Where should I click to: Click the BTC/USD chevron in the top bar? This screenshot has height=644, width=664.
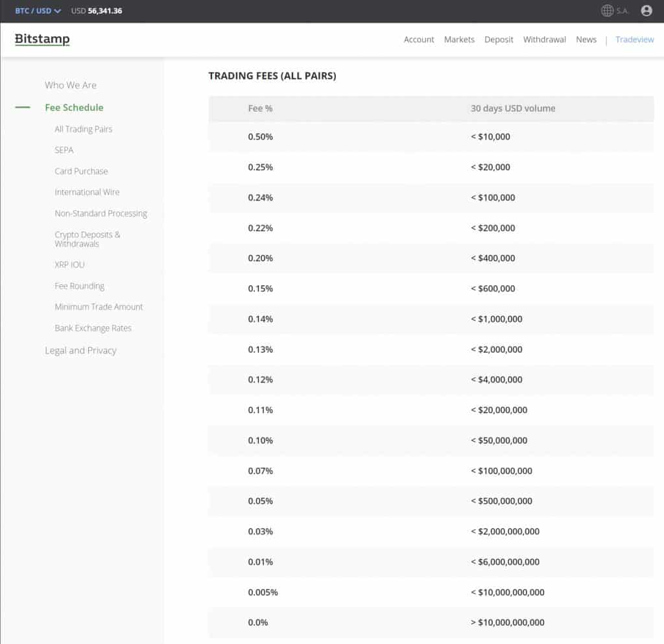(x=57, y=10)
